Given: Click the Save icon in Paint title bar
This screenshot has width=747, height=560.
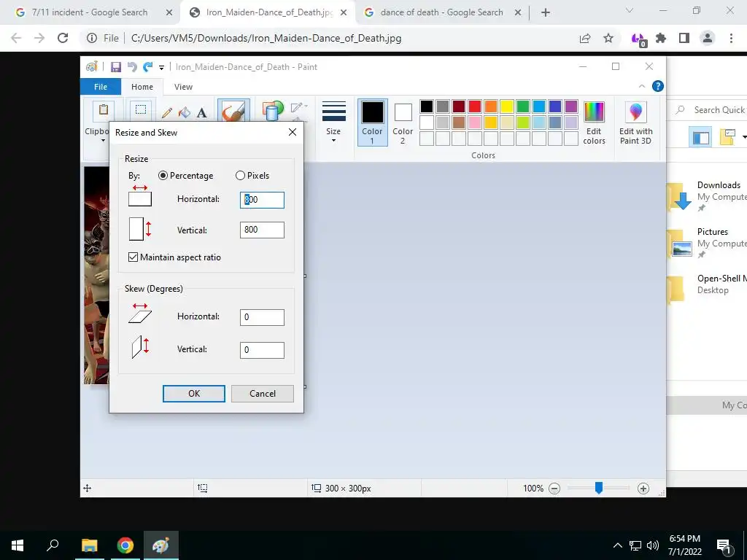Looking at the screenshot, I should point(116,67).
